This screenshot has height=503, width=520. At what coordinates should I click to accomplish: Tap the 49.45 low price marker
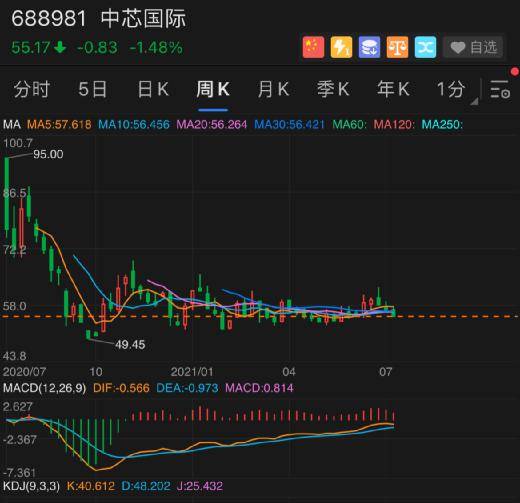130,345
